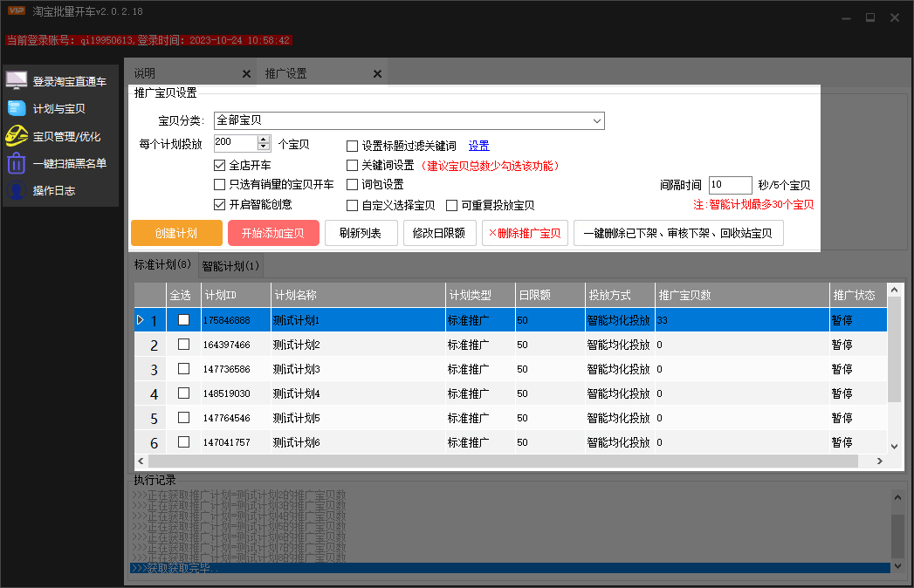Open 操作日志 in sidebar
Viewport: 914px width, 588px height.
coord(53,190)
